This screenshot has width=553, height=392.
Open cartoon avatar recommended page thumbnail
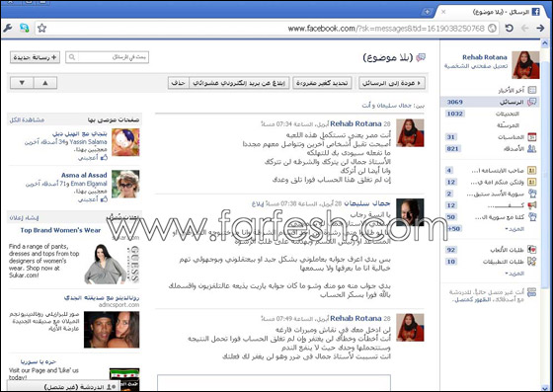125,142
